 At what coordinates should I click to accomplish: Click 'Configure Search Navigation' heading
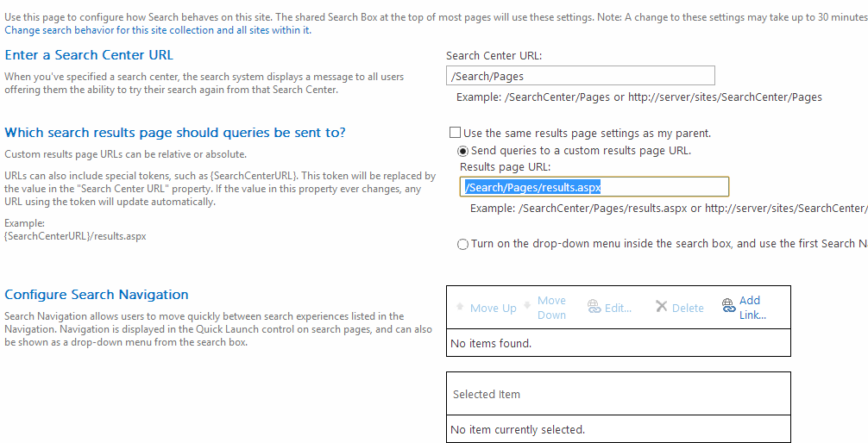click(x=97, y=295)
